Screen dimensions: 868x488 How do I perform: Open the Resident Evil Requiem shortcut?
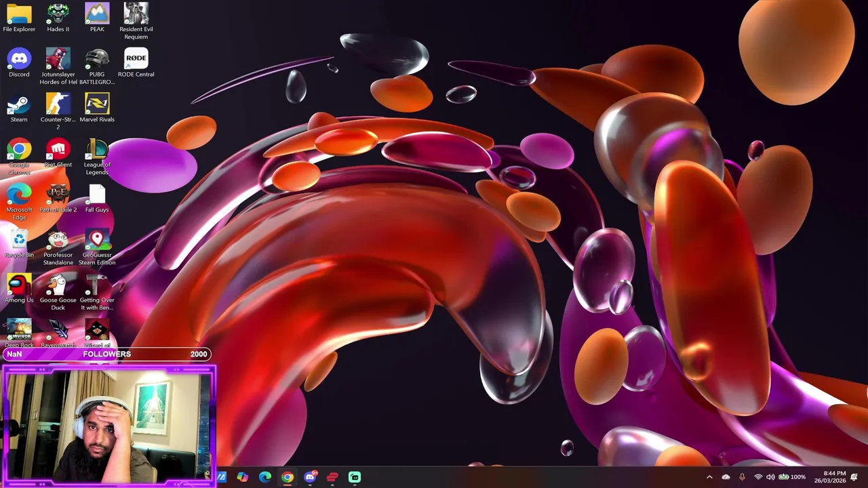click(136, 21)
